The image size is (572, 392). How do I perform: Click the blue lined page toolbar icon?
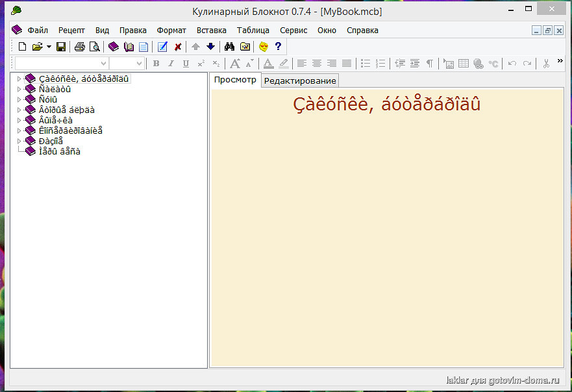143,47
